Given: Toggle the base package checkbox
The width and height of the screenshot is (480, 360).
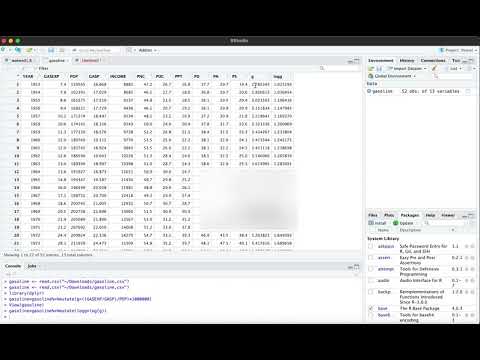Looking at the screenshot, I should tap(371, 308).
